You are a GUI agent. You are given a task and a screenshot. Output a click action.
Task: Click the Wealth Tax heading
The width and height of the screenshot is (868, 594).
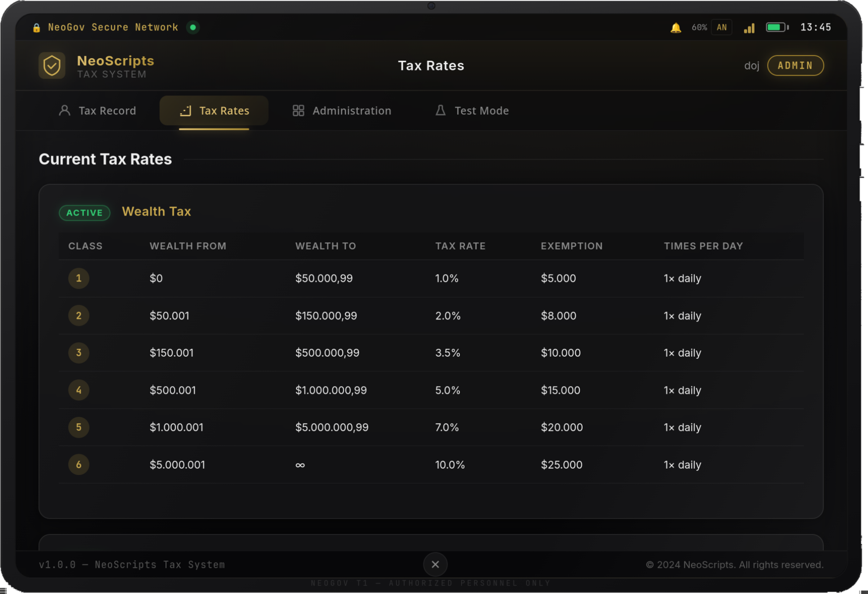156,211
